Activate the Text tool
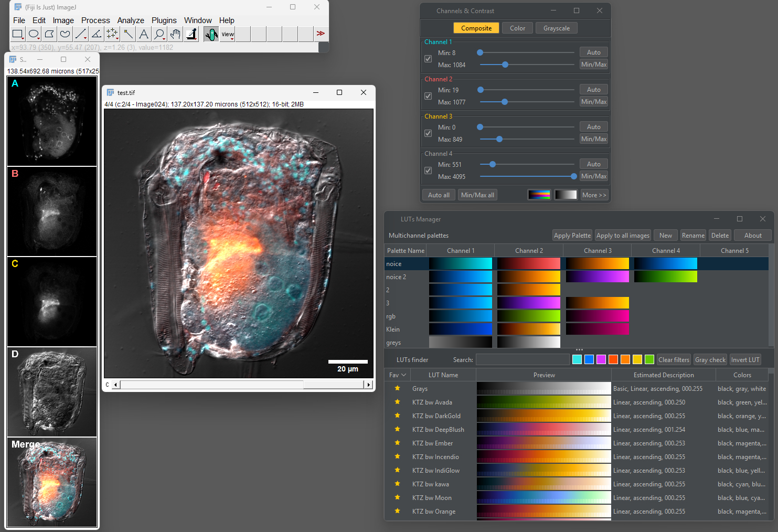This screenshot has height=532, width=778. tap(144, 34)
